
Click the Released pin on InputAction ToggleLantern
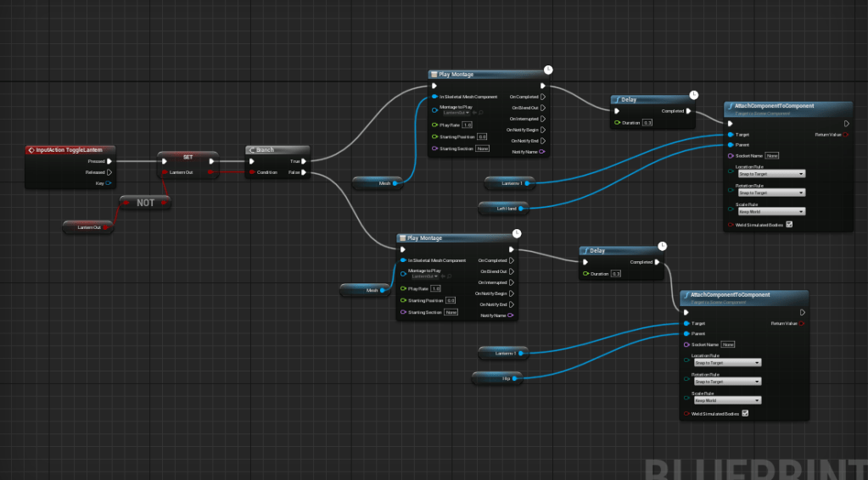[109, 171]
